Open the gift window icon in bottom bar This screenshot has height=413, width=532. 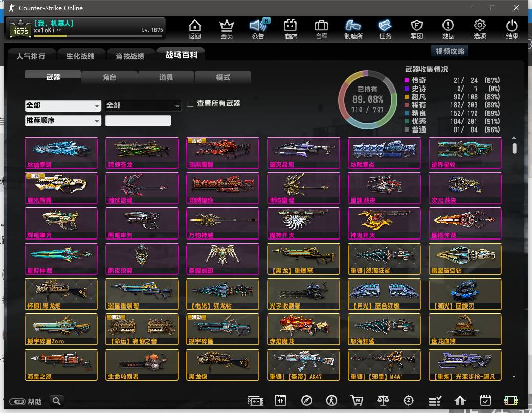281,401
